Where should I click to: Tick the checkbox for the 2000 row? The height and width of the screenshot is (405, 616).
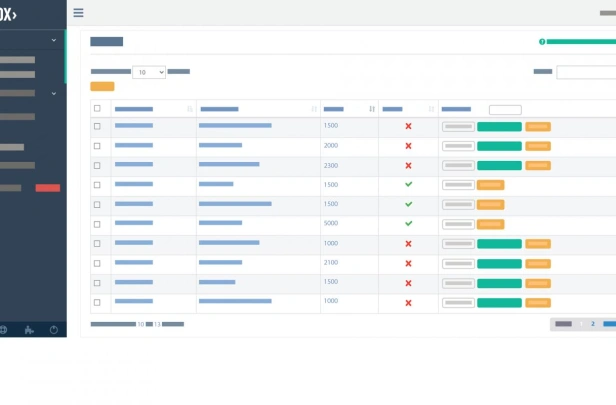(97, 146)
